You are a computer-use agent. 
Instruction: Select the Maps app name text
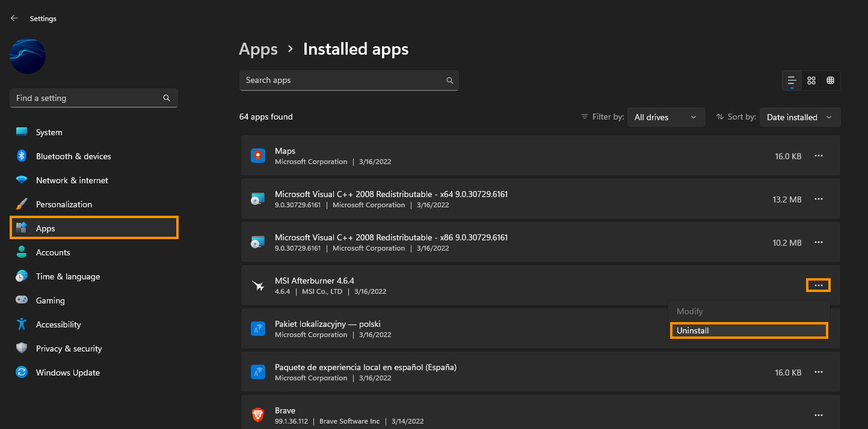tap(285, 151)
